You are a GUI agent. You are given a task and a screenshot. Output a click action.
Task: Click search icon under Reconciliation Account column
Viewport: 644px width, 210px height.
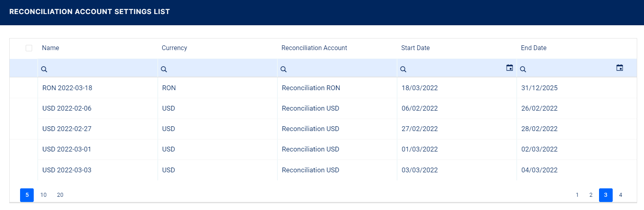283,69
